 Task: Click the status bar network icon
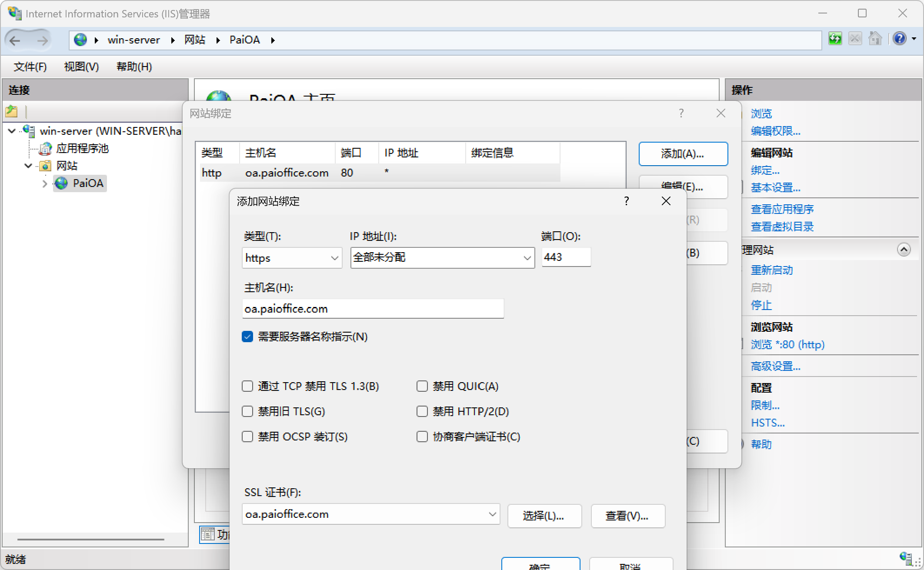coord(906,558)
